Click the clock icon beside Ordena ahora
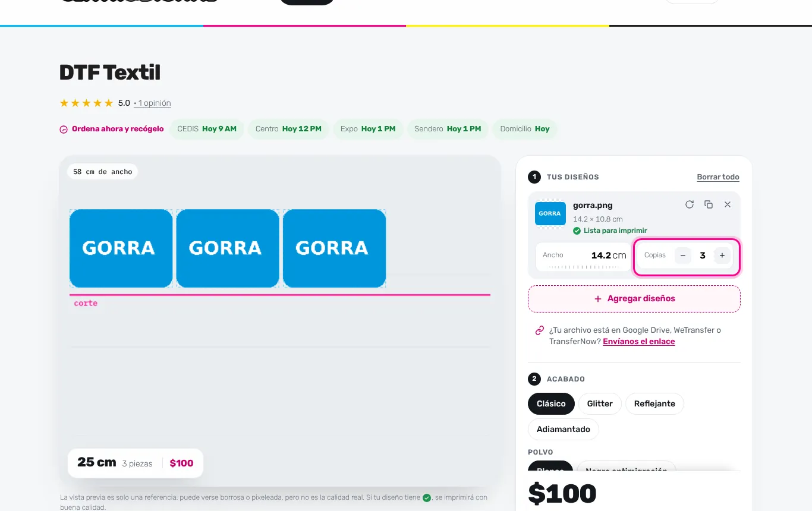This screenshot has width=812, height=511. [x=64, y=130]
